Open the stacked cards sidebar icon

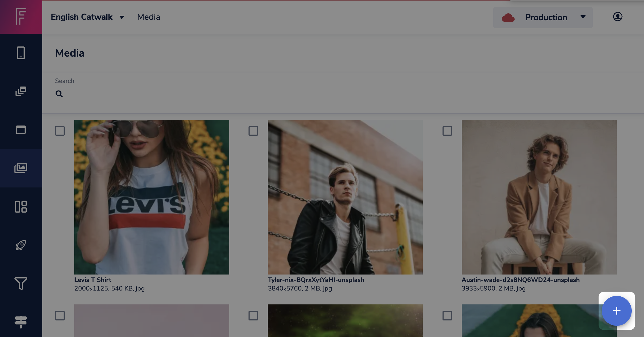coord(21,91)
